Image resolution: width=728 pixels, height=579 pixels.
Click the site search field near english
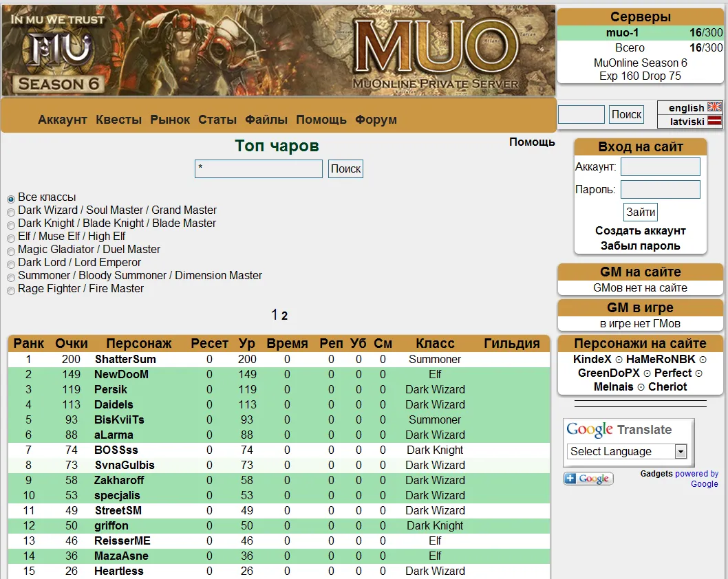[x=581, y=114]
